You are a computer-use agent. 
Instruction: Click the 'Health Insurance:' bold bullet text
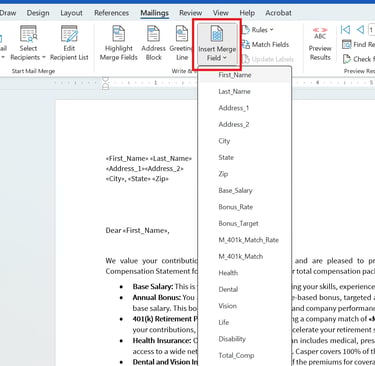(162, 341)
